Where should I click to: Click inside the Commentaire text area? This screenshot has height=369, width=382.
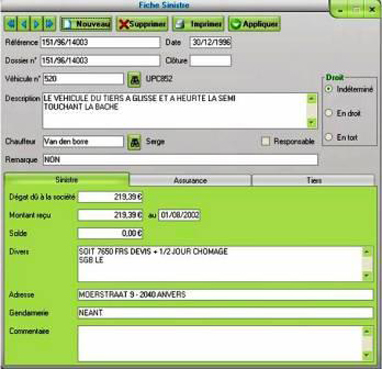pyautogui.click(x=220, y=344)
